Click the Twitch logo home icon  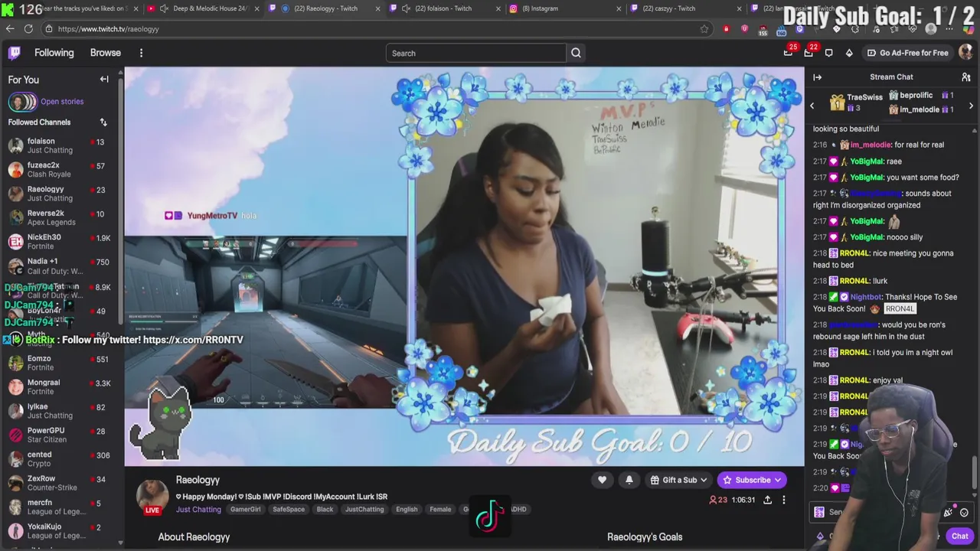pos(15,53)
